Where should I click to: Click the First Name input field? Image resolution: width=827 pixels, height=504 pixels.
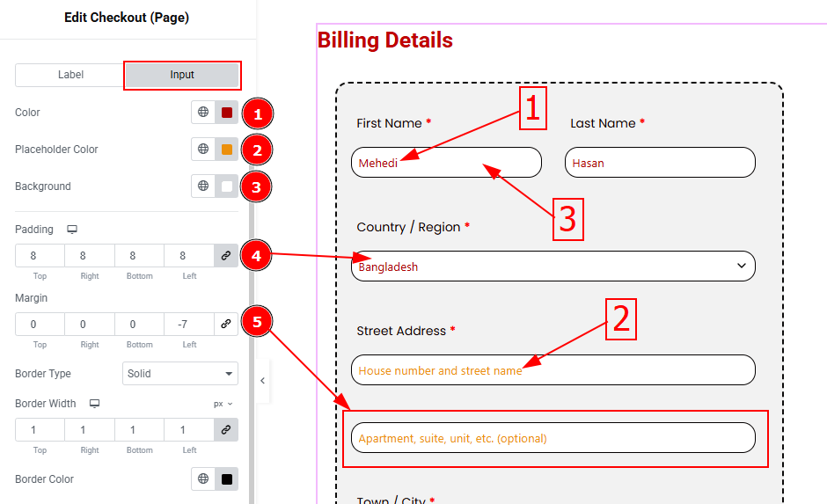point(446,163)
